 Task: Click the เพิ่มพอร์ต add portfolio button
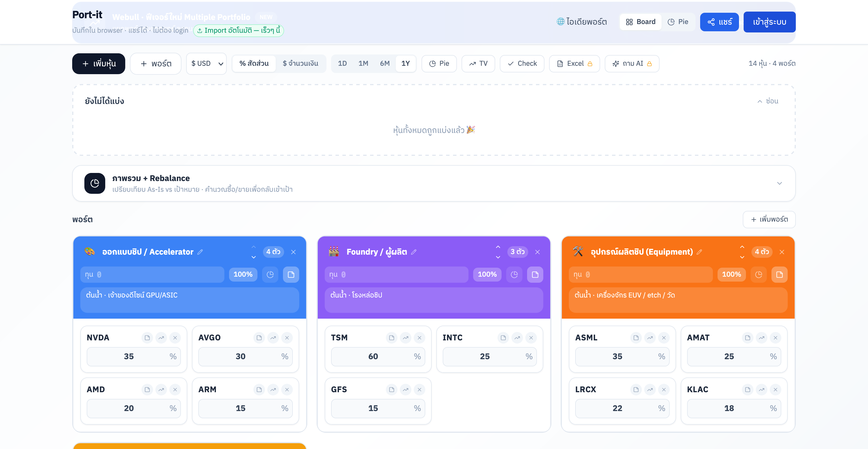[x=769, y=220]
